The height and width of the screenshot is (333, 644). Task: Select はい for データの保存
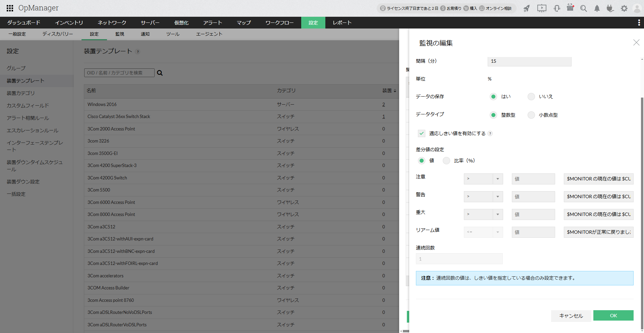pos(493,97)
